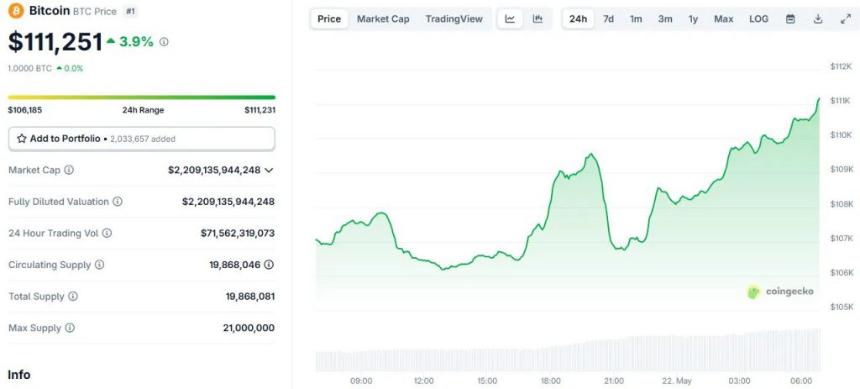Click the Bitcoin logo icon

16,10
